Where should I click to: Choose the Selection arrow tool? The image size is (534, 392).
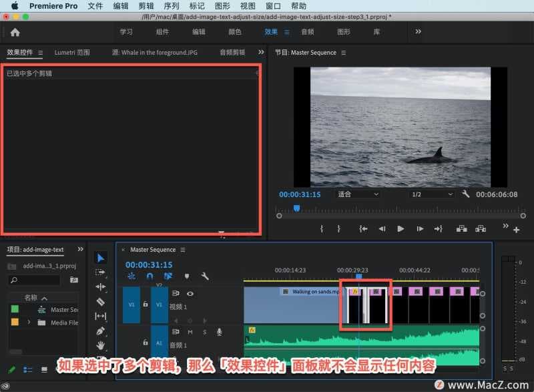pos(101,258)
